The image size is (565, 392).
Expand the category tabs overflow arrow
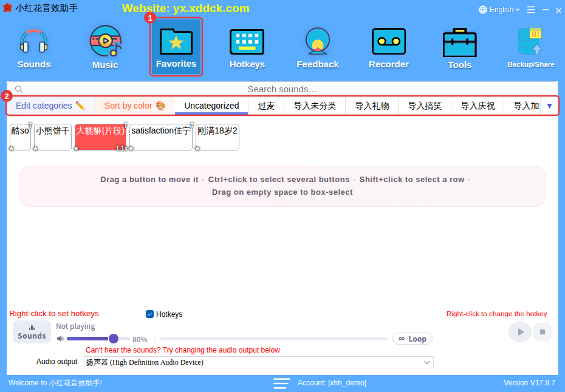click(549, 106)
